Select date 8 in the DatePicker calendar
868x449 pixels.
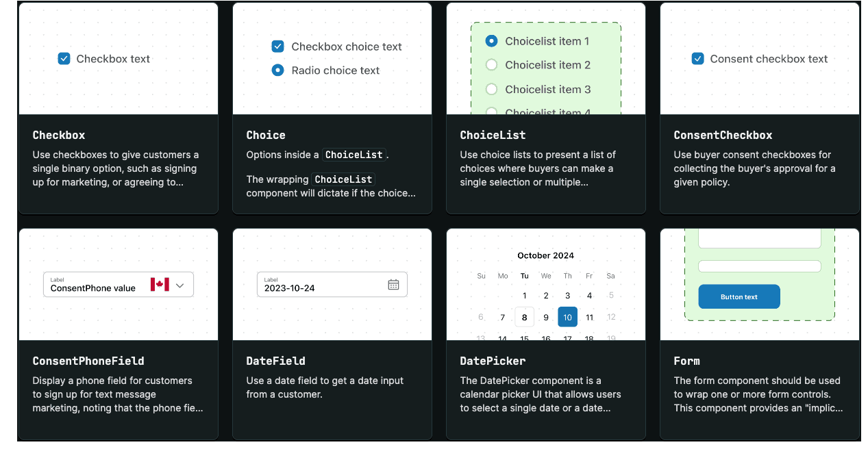(x=524, y=316)
